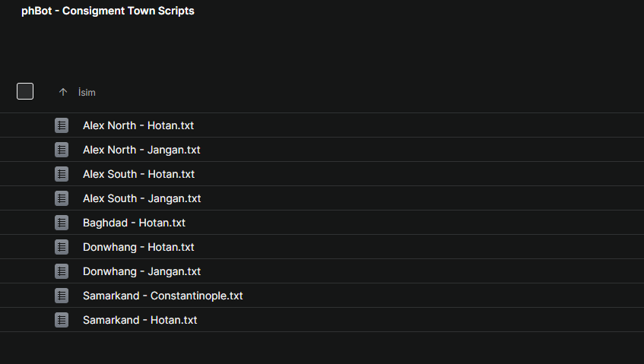This screenshot has height=364, width=644.
Task: Open Alex North - Hotan.txt file
Action: click(x=138, y=125)
